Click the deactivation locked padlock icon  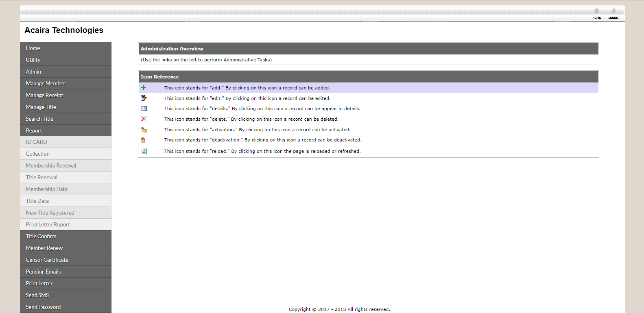pos(143,140)
